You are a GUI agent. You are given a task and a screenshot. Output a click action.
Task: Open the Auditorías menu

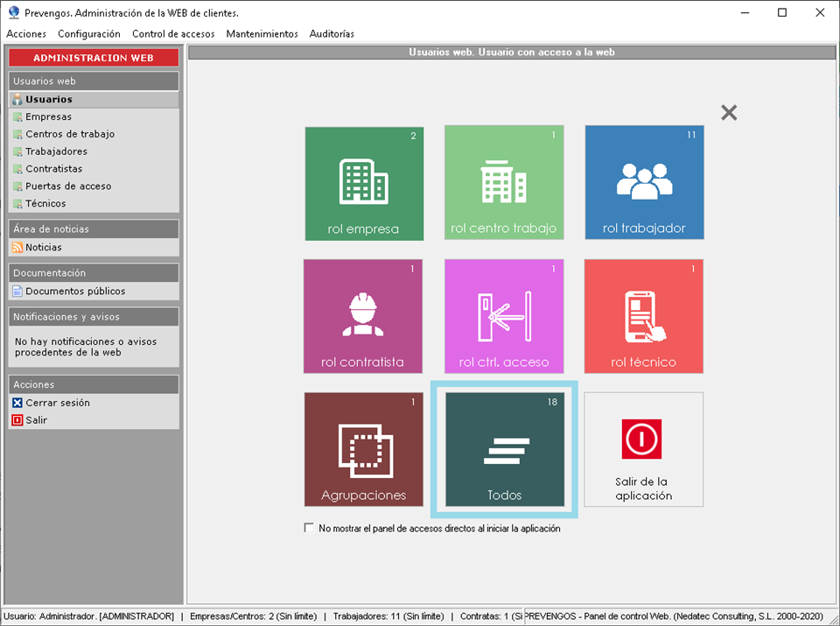[x=332, y=33]
